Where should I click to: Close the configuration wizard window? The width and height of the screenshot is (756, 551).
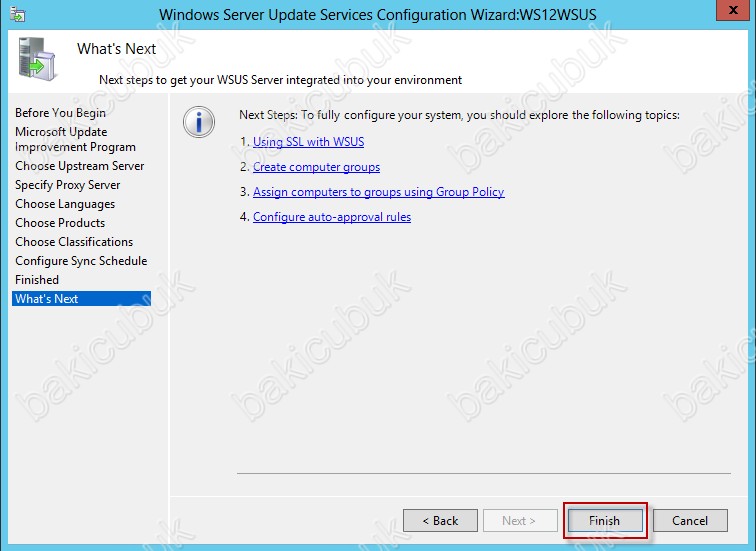pos(733,10)
